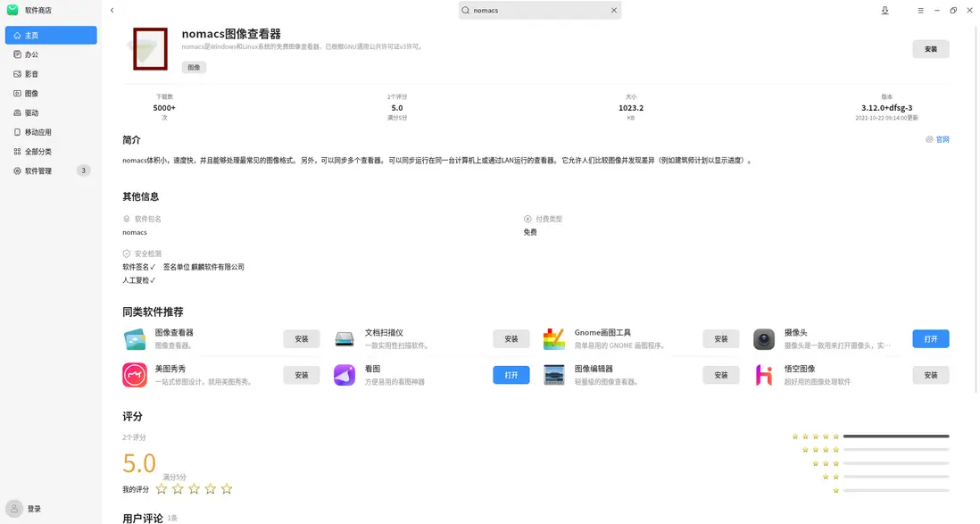Viewport: 980px width, 524px height.
Task: Install 文档扫描仪
Action: (x=511, y=339)
